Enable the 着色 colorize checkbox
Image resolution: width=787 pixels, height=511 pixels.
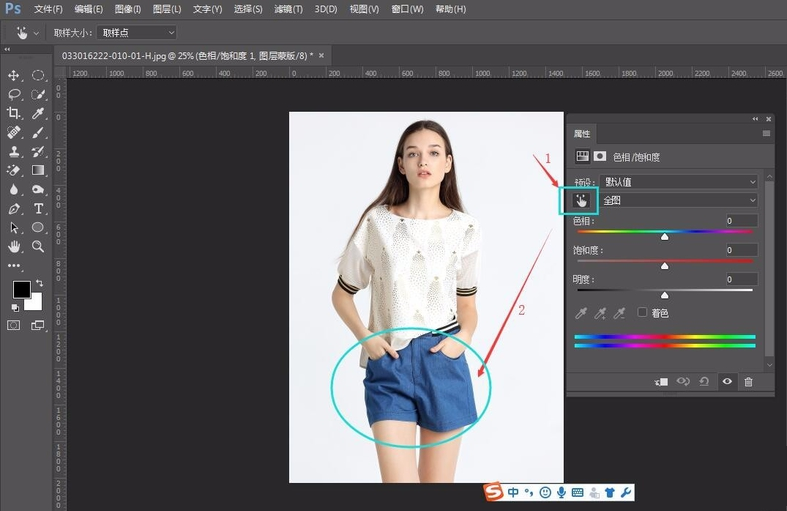[x=642, y=313]
